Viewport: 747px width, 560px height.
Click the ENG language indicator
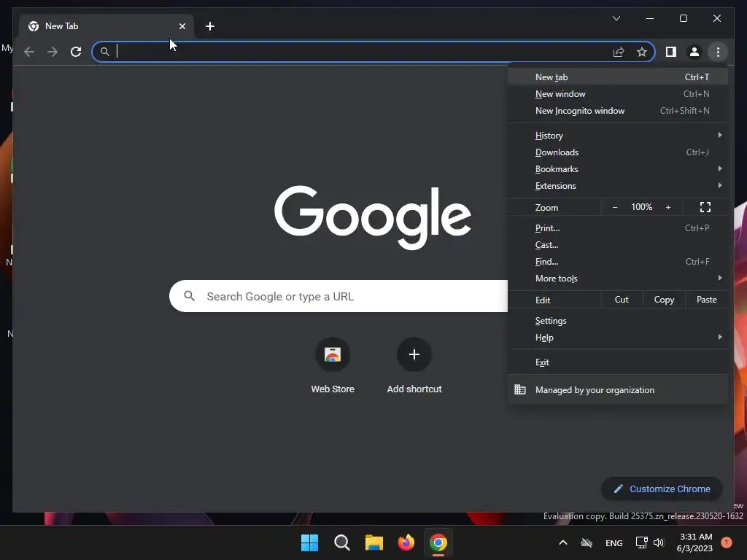click(614, 542)
